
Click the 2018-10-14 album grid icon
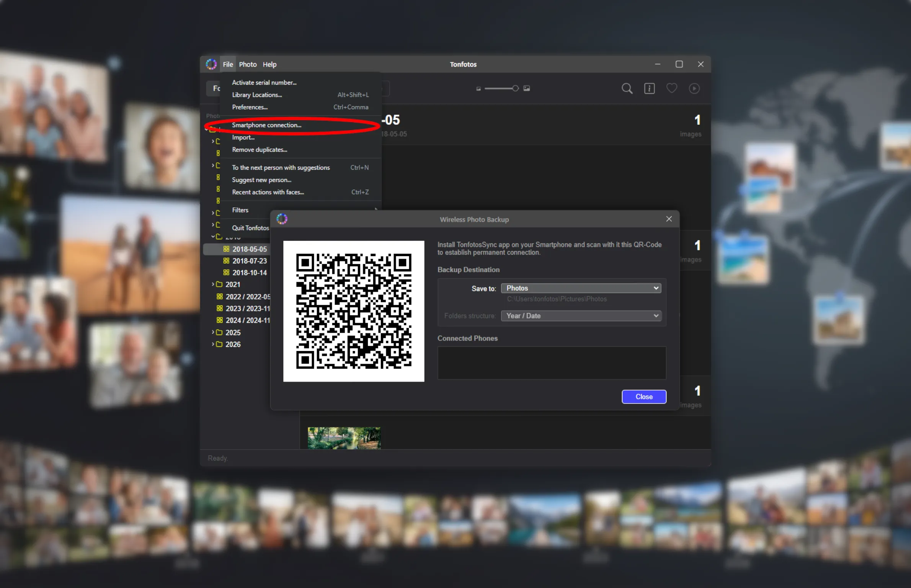pyautogui.click(x=226, y=273)
